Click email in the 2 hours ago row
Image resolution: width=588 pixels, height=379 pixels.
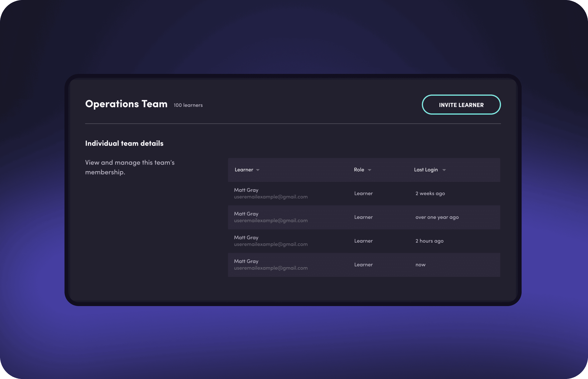tap(271, 244)
